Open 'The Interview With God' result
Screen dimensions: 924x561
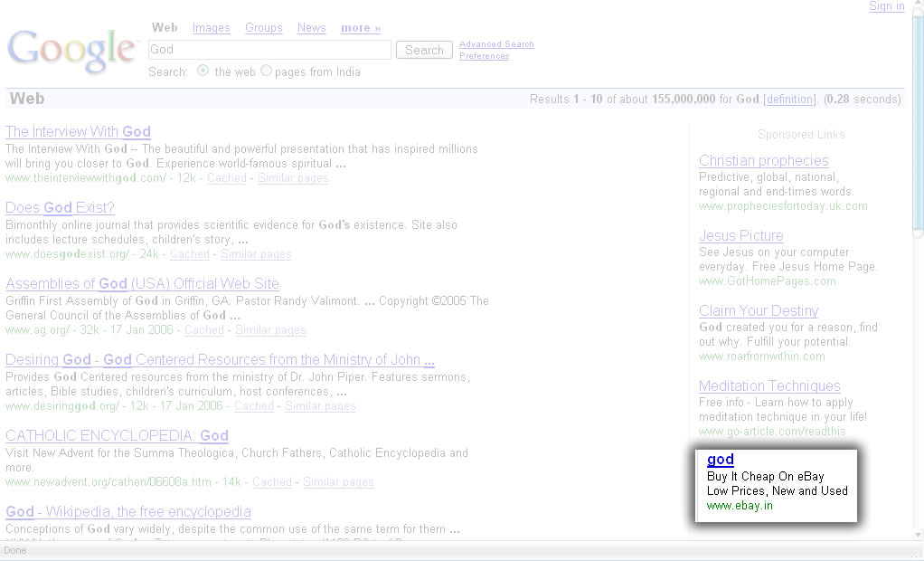(x=78, y=131)
